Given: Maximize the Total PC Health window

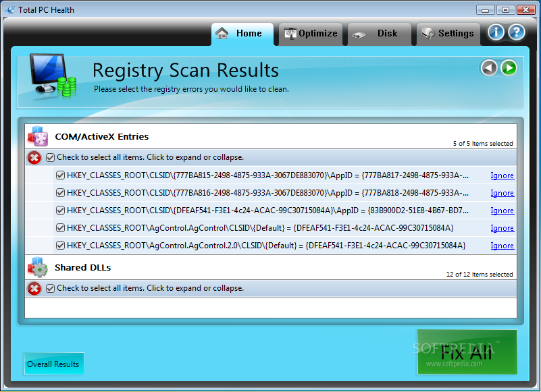Looking at the screenshot, I should tap(505, 9).
